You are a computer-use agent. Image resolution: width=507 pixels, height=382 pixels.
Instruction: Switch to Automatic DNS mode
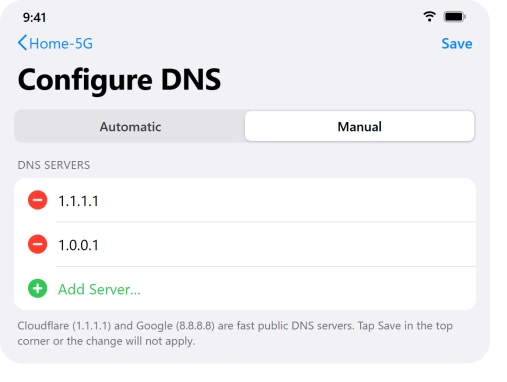coord(130,127)
